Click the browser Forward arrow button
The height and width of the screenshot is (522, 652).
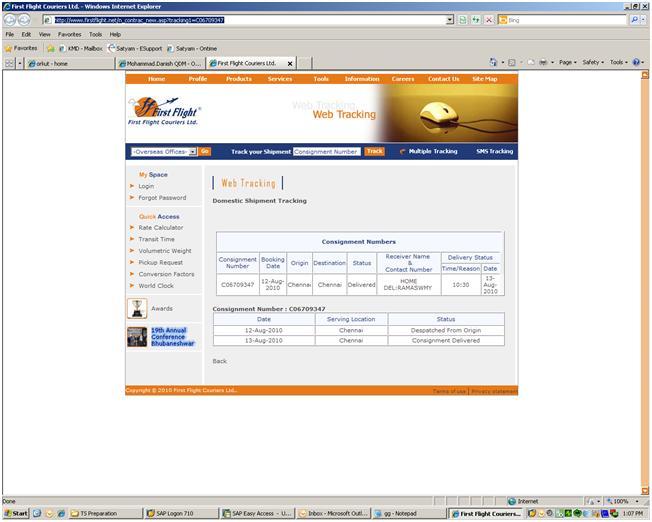point(24,20)
